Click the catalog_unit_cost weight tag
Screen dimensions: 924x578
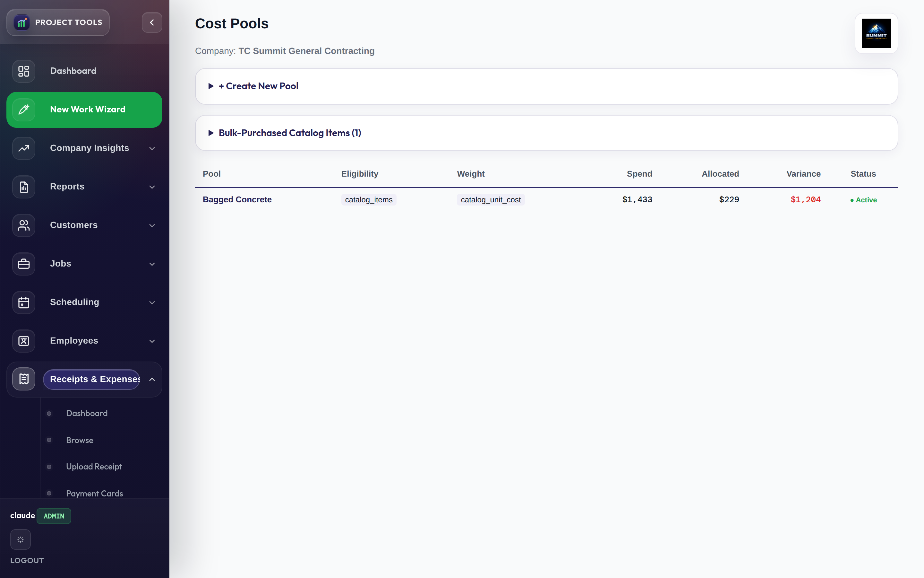point(491,199)
